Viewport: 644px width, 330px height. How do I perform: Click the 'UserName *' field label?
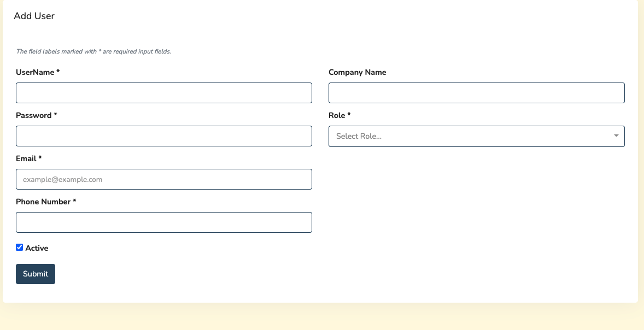click(38, 72)
